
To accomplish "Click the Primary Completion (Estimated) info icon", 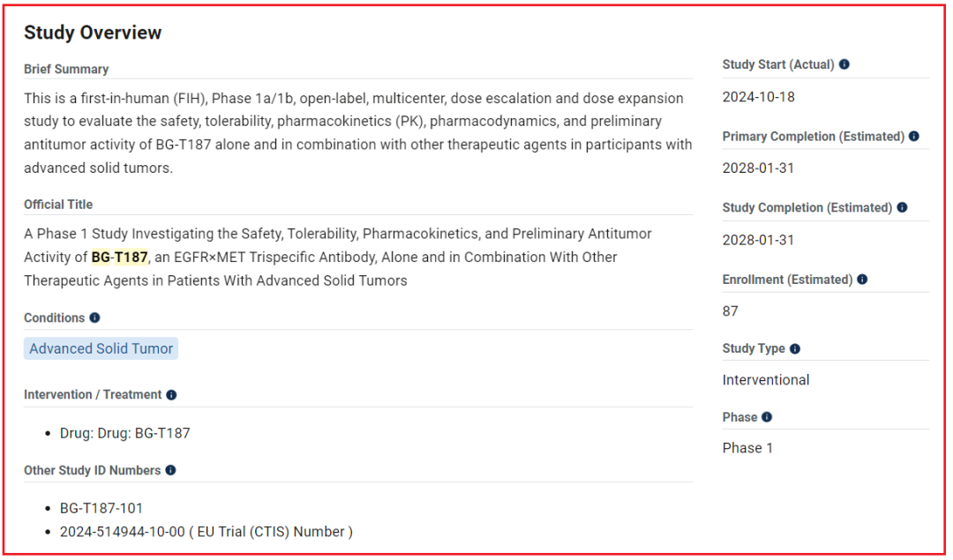I will [914, 137].
